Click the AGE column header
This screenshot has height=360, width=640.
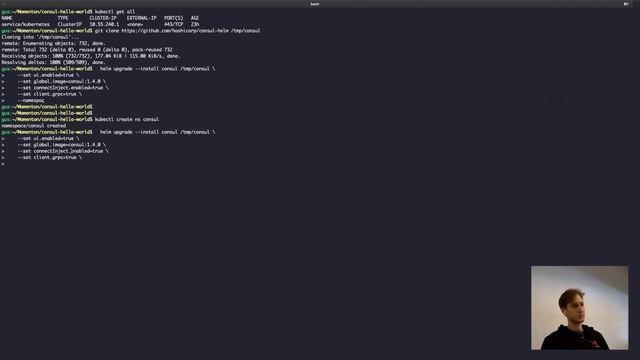[195, 18]
